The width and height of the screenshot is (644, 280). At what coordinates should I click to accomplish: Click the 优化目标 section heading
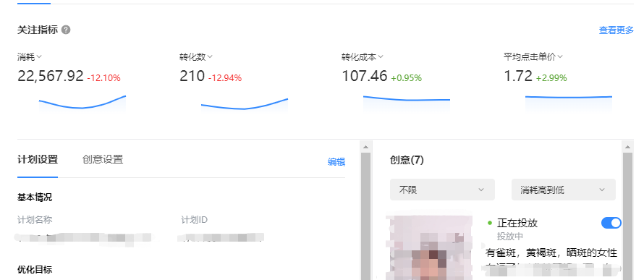click(35, 270)
